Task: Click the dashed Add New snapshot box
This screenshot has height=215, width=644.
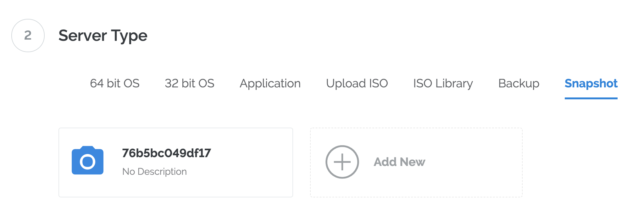Action: 472,182
